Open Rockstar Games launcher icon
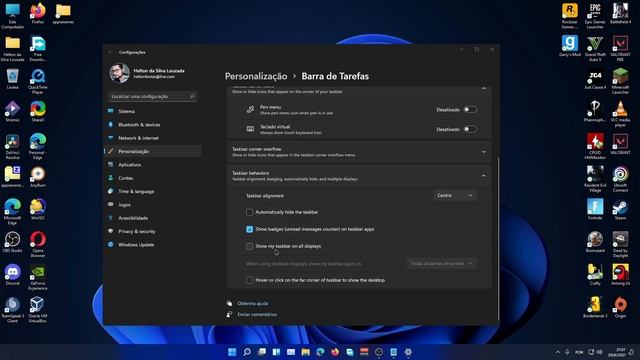 tap(570, 16)
